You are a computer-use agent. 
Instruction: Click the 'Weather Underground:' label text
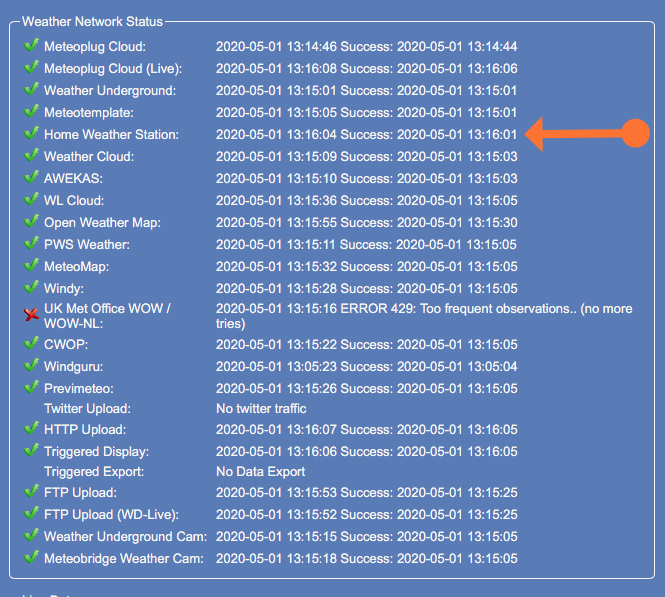point(110,91)
